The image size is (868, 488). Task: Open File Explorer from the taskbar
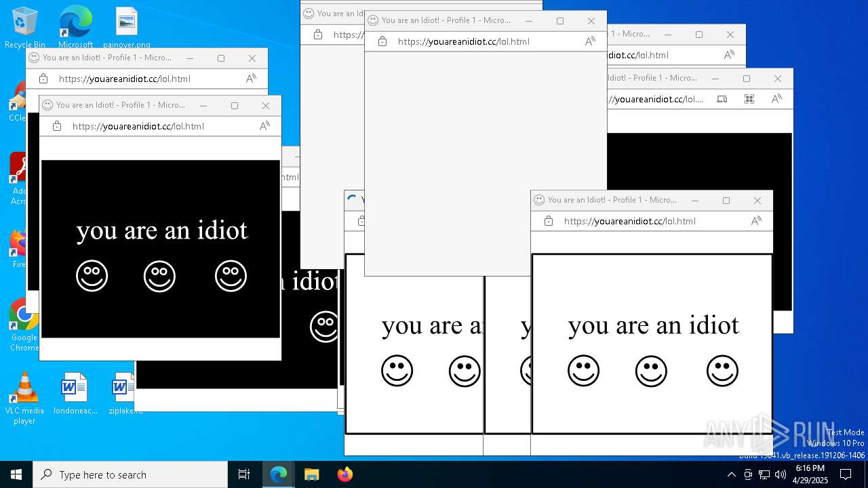pos(311,474)
